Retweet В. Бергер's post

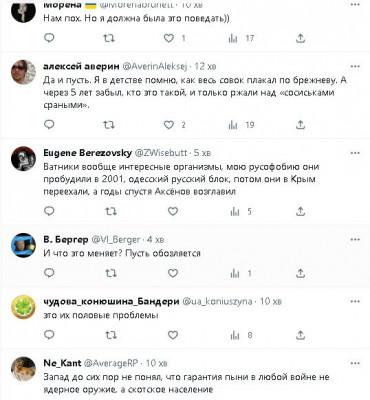(x=110, y=273)
